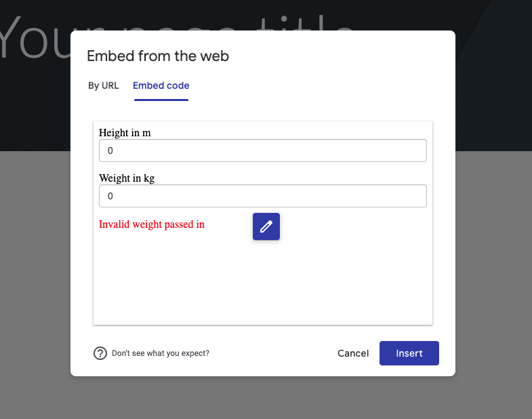Screen dimensions: 532x419
Task: Click the Height in m label
Action: coord(125,133)
